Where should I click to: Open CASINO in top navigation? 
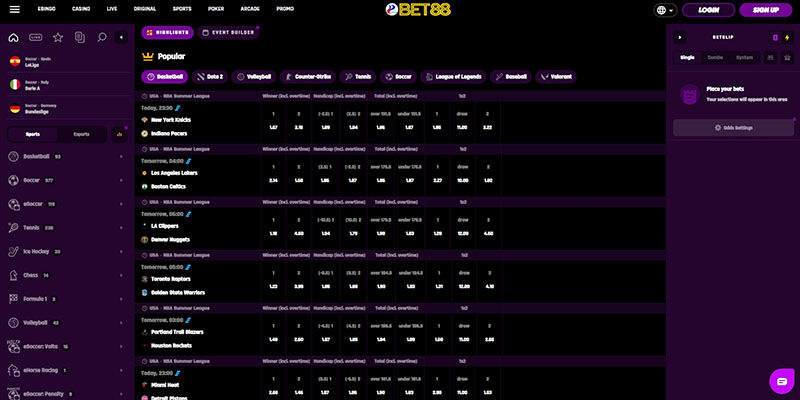[x=81, y=9]
